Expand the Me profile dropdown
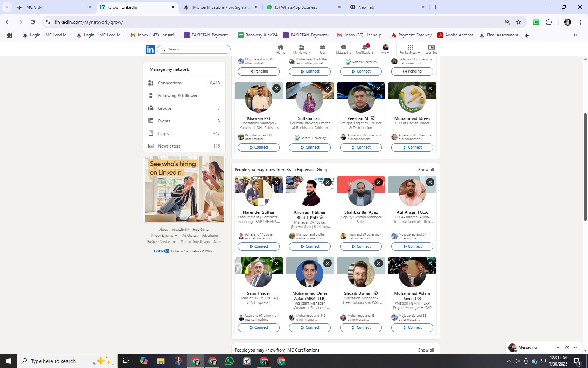 pos(385,49)
